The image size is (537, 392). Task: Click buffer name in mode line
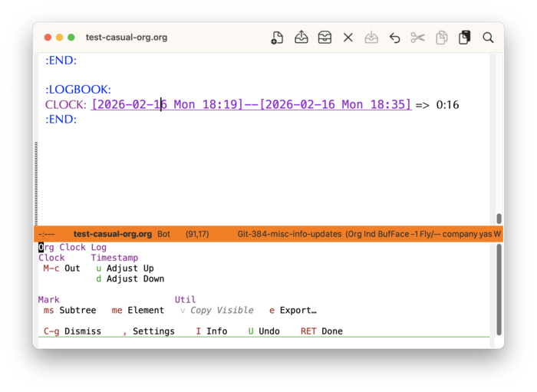click(x=113, y=234)
